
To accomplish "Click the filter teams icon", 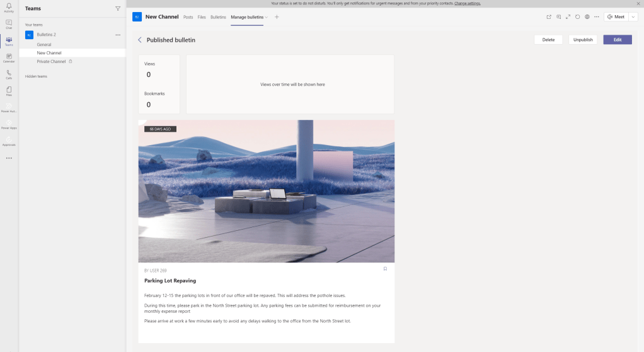I will pyautogui.click(x=118, y=9).
